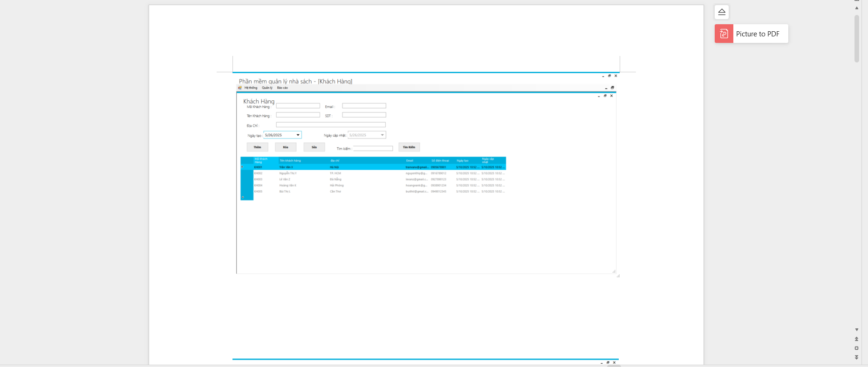
Task: Open the Báo cáo menu
Action: click(x=282, y=88)
